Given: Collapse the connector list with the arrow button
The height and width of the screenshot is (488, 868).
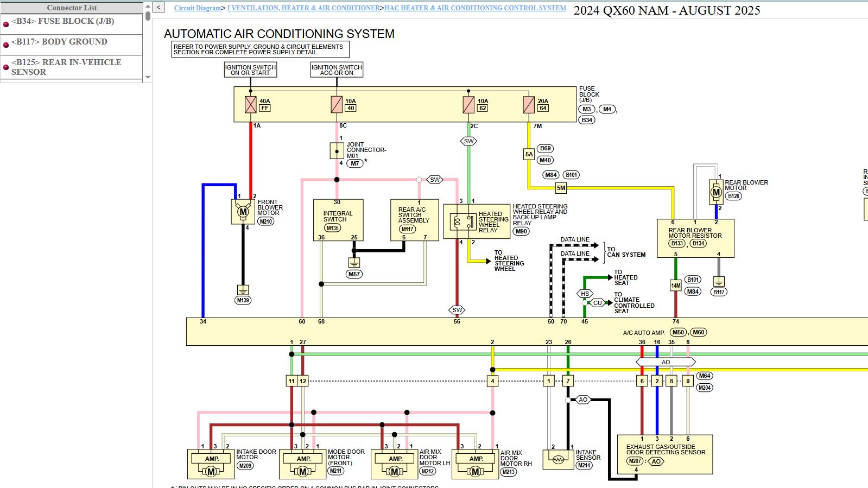Looking at the screenshot, I should pyautogui.click(x=159, y=8).
